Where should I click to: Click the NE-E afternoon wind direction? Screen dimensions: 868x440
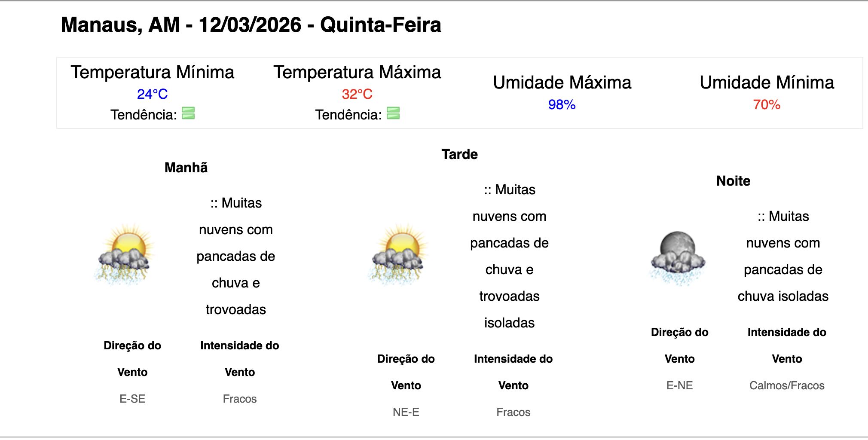click(x=406, y=412)
